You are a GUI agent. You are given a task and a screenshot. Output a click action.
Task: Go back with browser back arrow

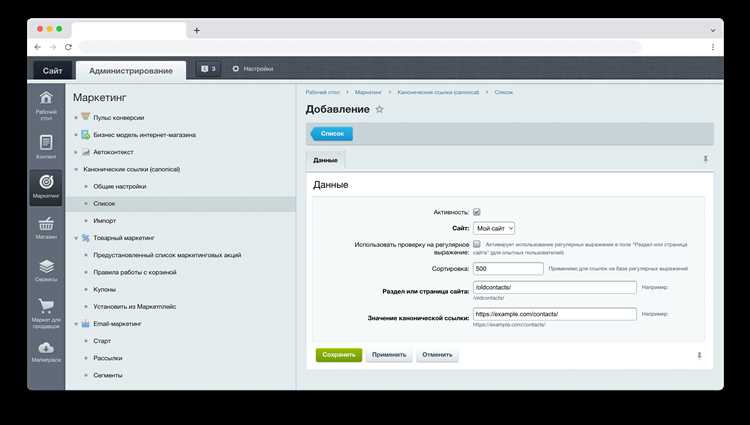tap(37, 47)
